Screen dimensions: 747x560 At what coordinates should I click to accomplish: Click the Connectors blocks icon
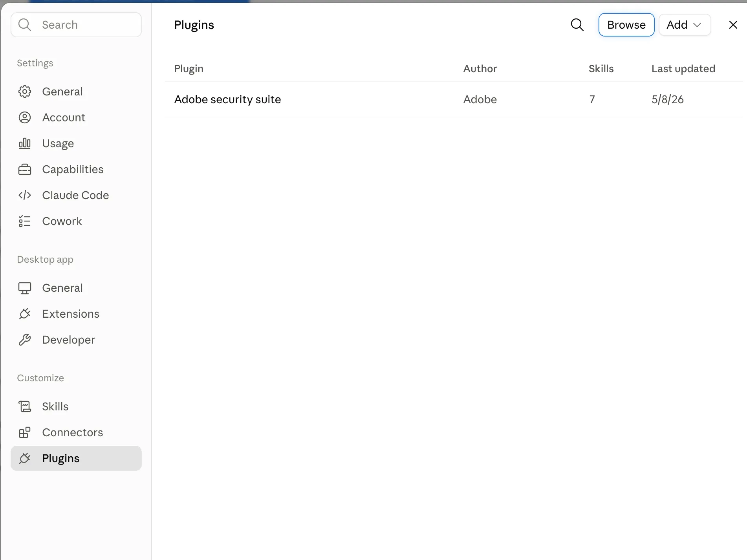[25, 432]
